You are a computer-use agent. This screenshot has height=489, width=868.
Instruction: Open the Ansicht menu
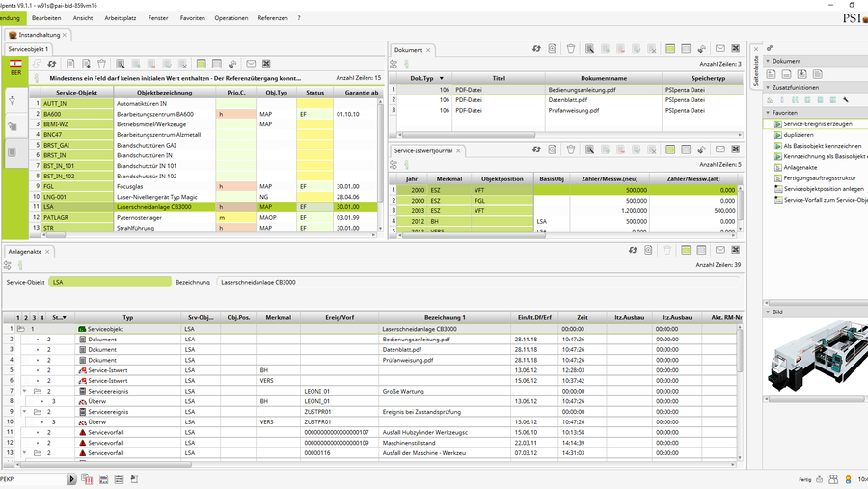click(83, 18)
